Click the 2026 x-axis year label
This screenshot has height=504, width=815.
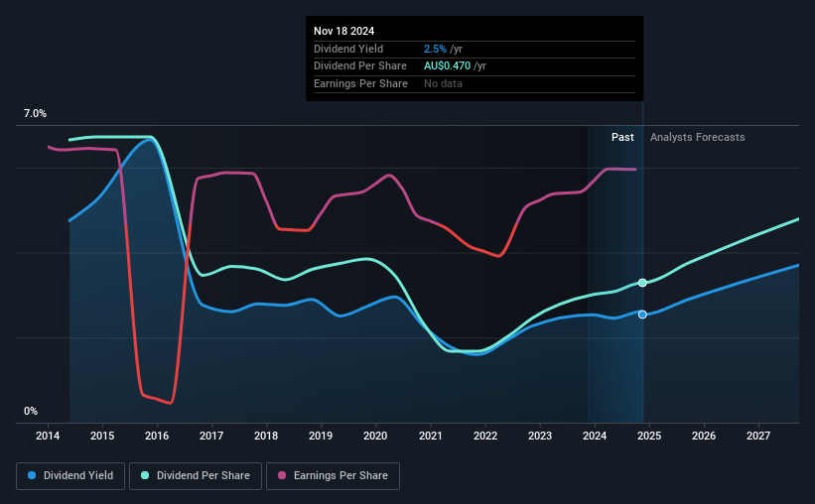(704, 436)
